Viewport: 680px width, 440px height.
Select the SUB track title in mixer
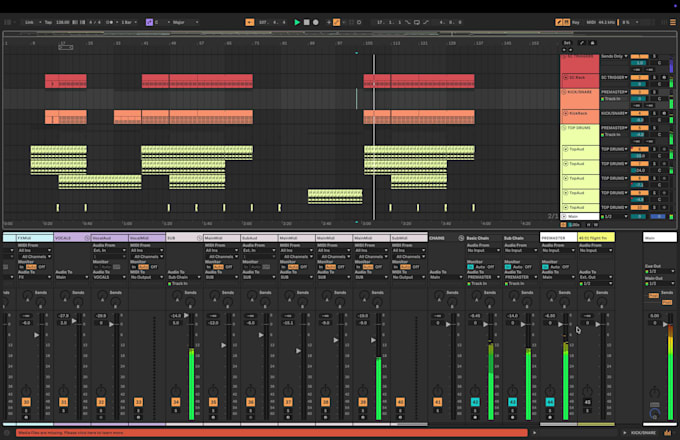[181, 238]
